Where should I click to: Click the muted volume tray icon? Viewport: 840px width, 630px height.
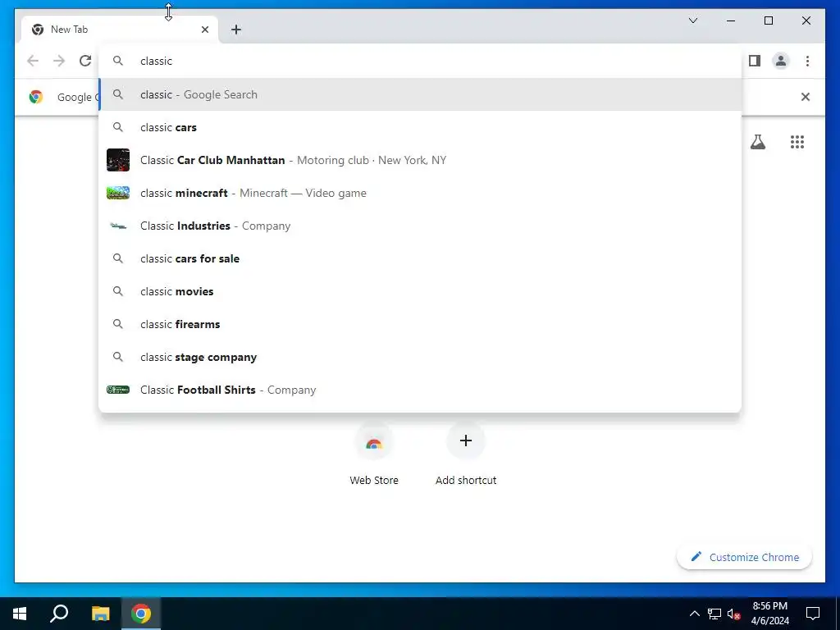pos(733,614)
